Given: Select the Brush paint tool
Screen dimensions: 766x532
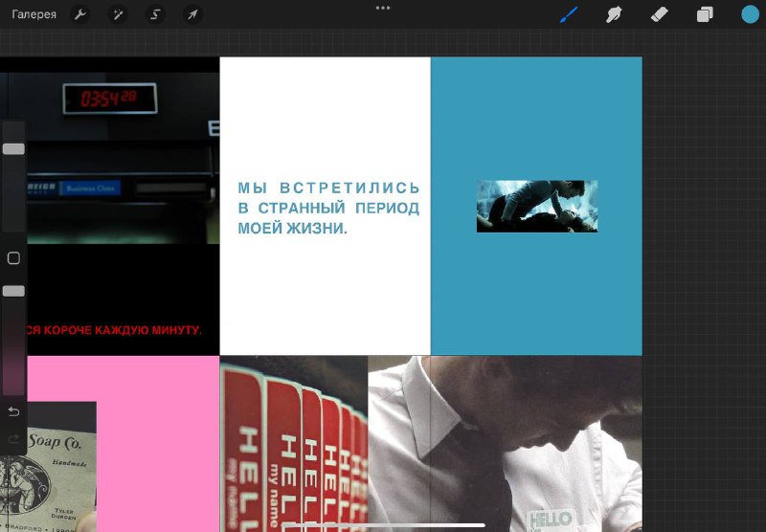Looking at the screenshot, I should pyautogui.click(x=569, y=14).
